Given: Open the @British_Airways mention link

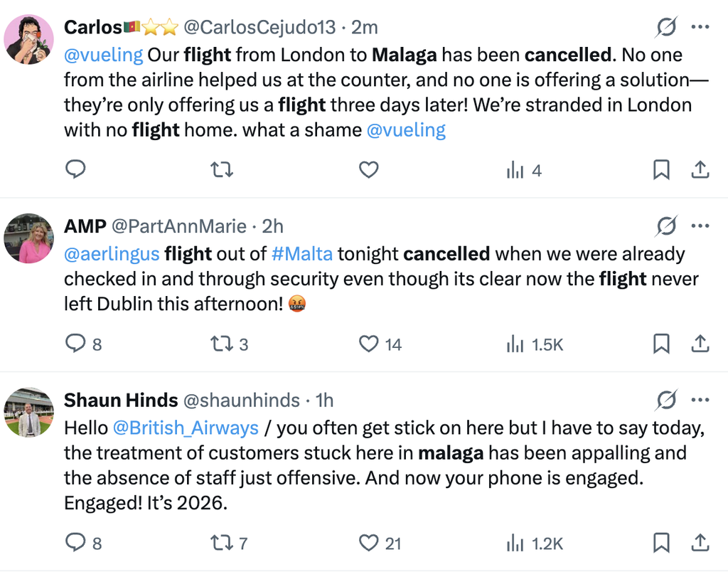Looking at the screenshot, I should click(186, 428).
